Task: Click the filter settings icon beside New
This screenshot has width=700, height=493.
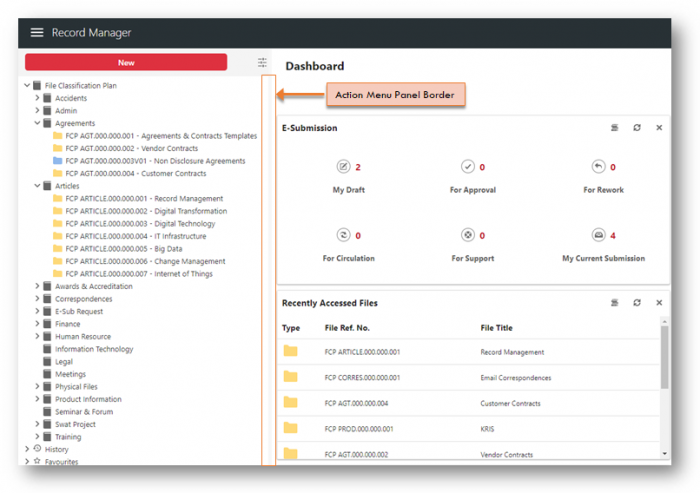Action: pyautogui.click(x=262, y=62)
